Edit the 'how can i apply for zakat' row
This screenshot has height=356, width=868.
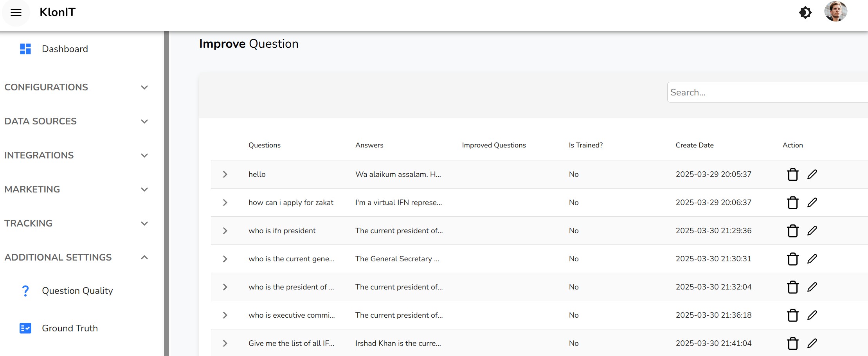pos(812,203)
